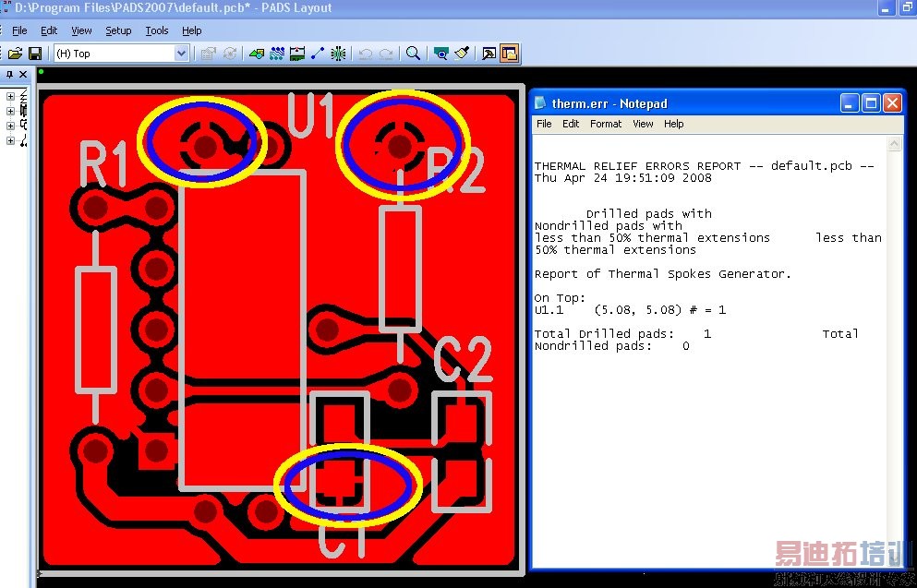917x588 pixels.
Task: Open the Drafting toolbar icon
Action: [x=256, y=54]
